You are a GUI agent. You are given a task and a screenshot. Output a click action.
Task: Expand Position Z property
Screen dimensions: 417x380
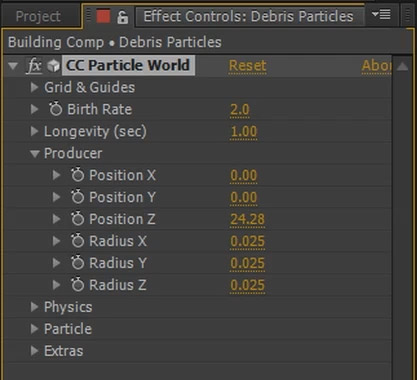click(56, 219)
